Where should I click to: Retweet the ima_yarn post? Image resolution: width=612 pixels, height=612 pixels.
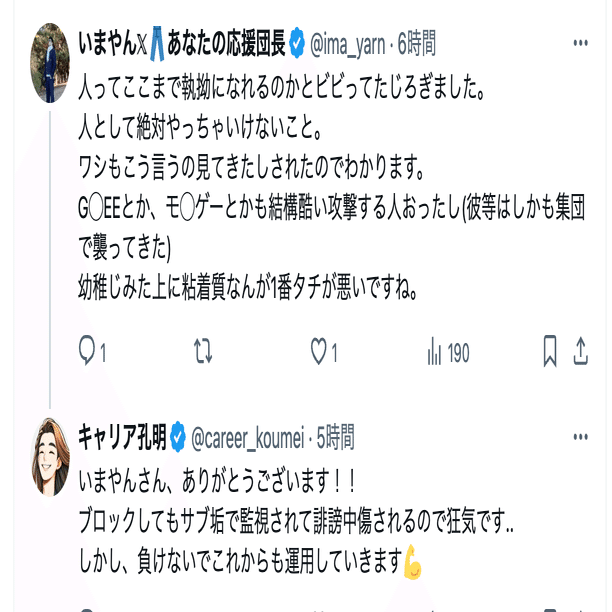pos(203,351)
